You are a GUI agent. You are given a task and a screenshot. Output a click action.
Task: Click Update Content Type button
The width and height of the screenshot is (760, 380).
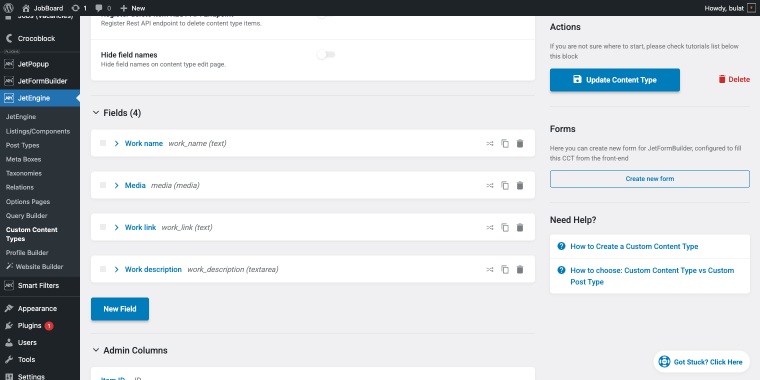(x=615, y=80)
